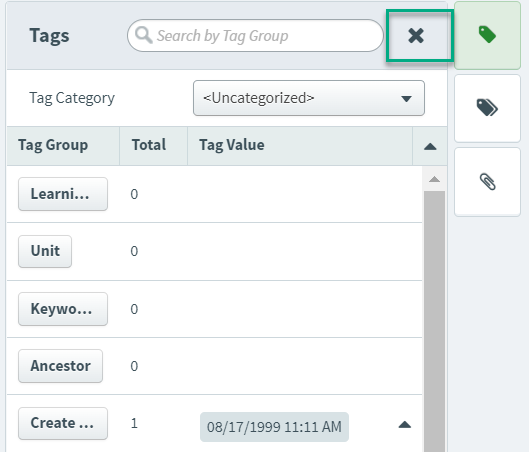Sort by Tag Group column header

53,145
